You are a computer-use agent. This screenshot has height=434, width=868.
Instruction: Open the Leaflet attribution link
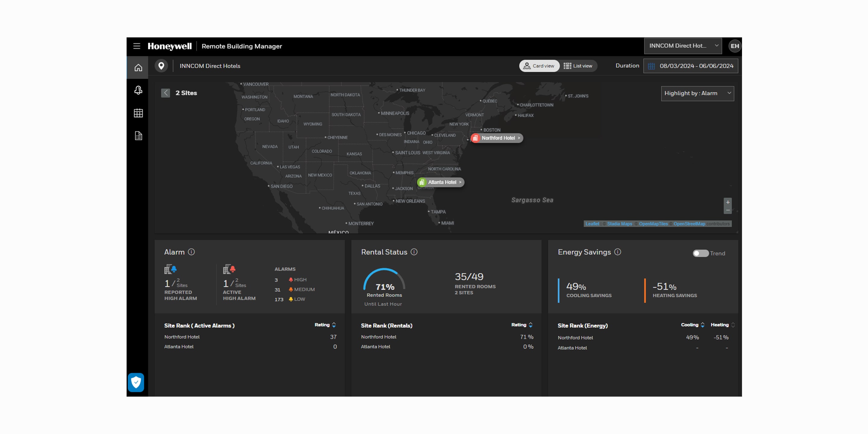pos(592,224)
